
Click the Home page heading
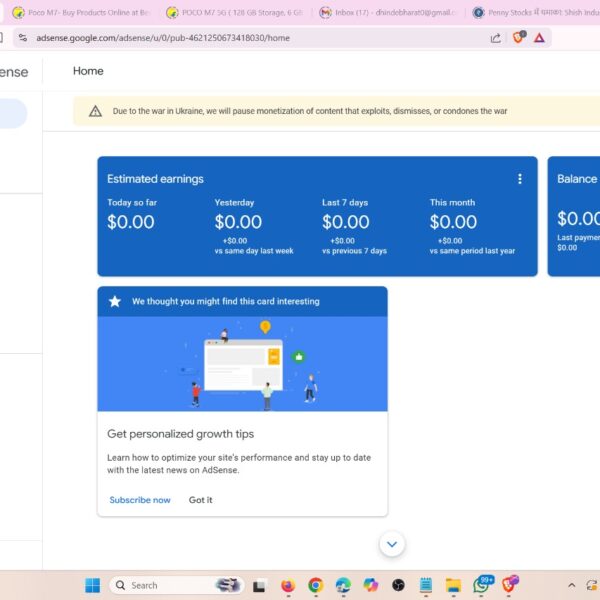pyautogui.click(x=88, y=71)
